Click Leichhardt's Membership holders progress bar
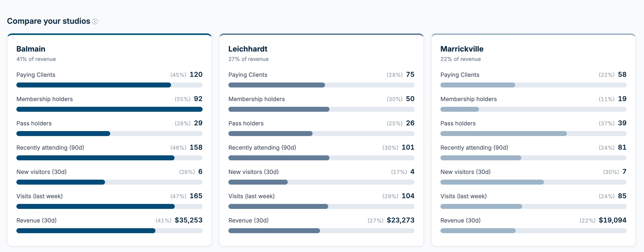The height and width of the screenshot is (252, 644). [x=321, y=109]
